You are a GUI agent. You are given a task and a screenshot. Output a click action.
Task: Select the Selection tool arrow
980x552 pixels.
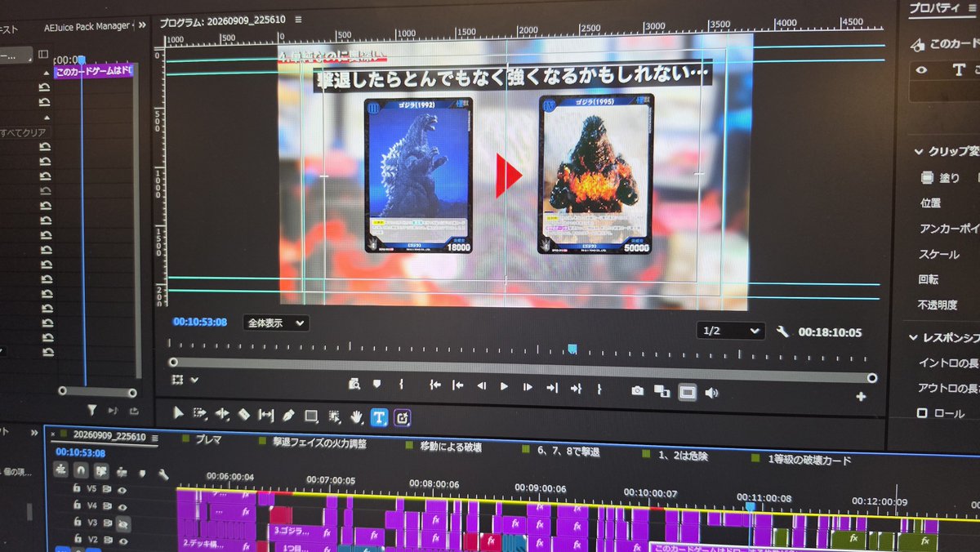(178, 413)
